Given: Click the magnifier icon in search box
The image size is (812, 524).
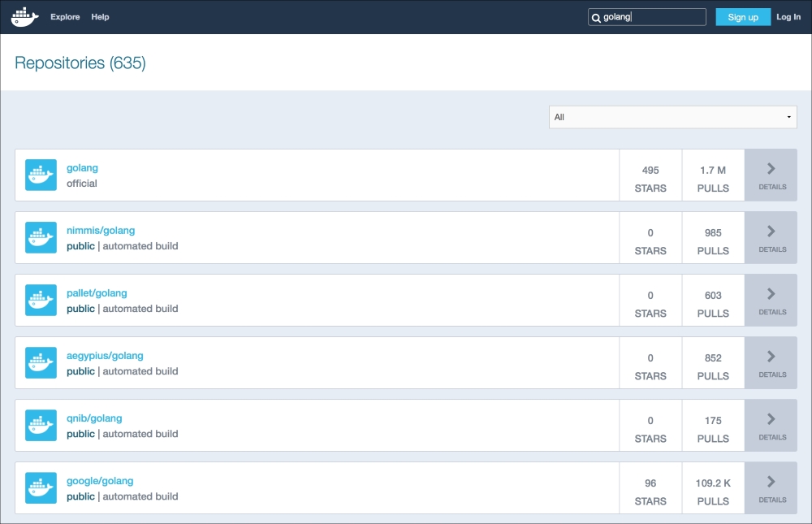Looking at the screenshot, I should point(596,18).
